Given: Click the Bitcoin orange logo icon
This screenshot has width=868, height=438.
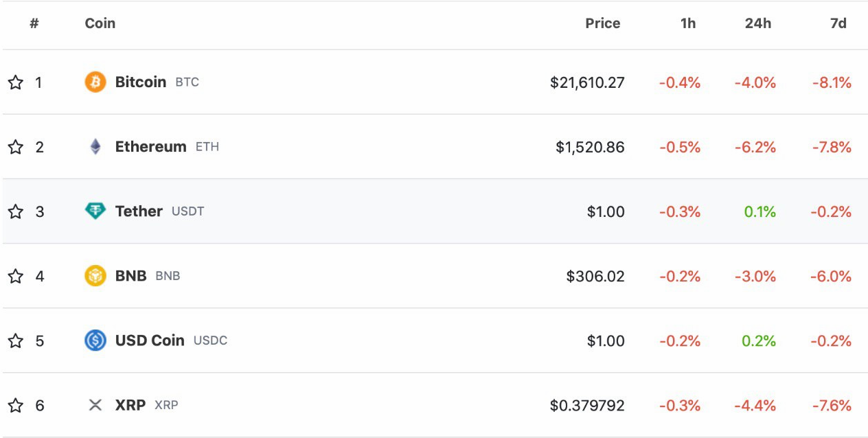Looking at the screenshot, I should (95, 82).
